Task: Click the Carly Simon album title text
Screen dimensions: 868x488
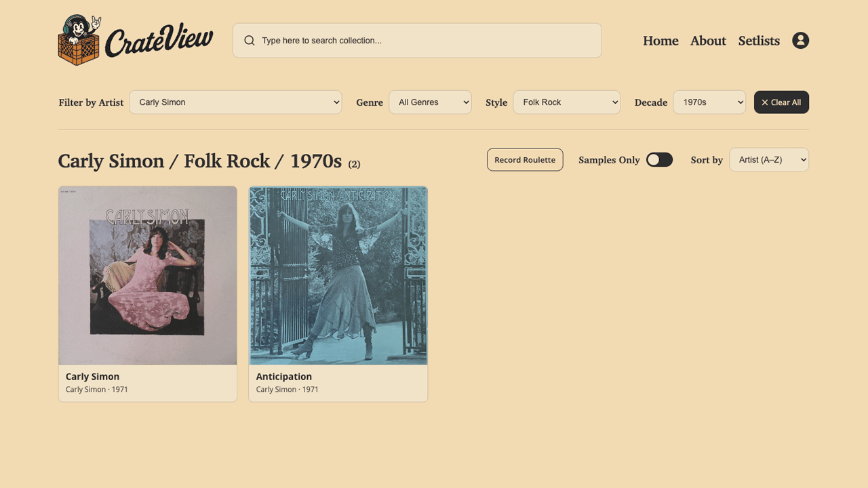Action: [92, 376]
